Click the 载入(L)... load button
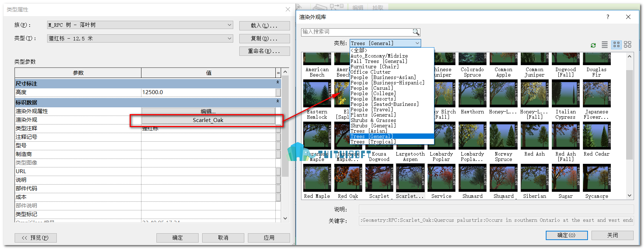This screenshot has height=249, width=644. [x=264, y=25]
